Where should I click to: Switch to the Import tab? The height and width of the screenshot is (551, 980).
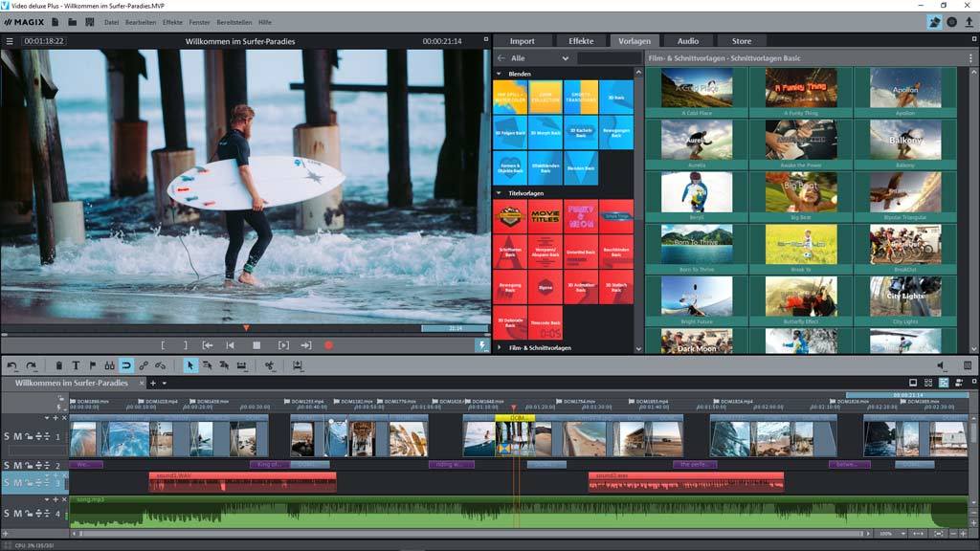pos(522,41)
